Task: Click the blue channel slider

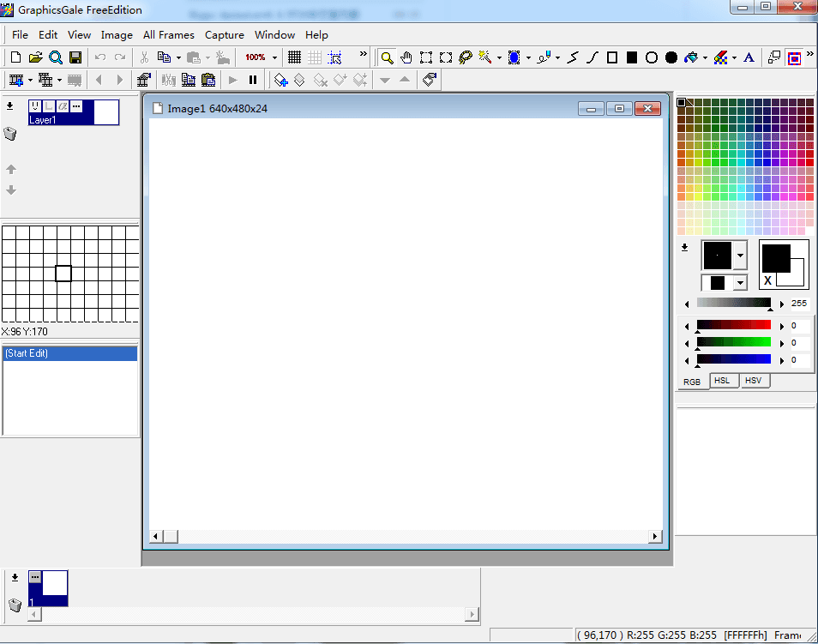Action: click(733, 359)
